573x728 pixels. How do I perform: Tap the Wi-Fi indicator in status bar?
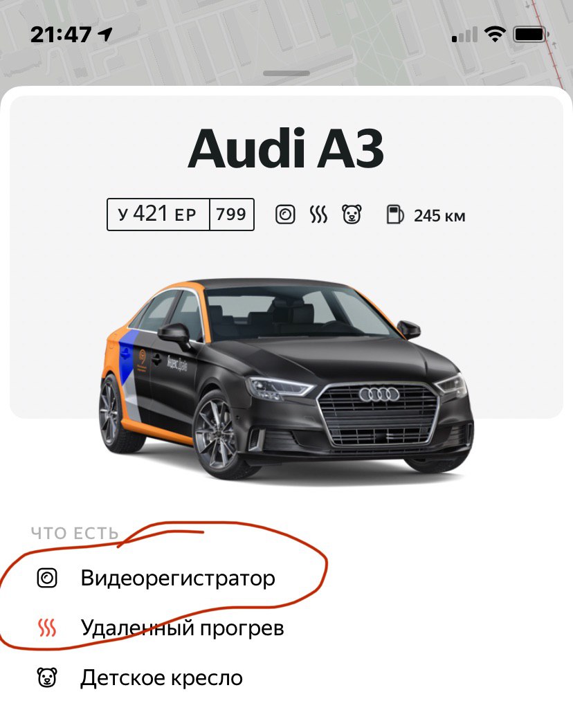tap(495, 34)
